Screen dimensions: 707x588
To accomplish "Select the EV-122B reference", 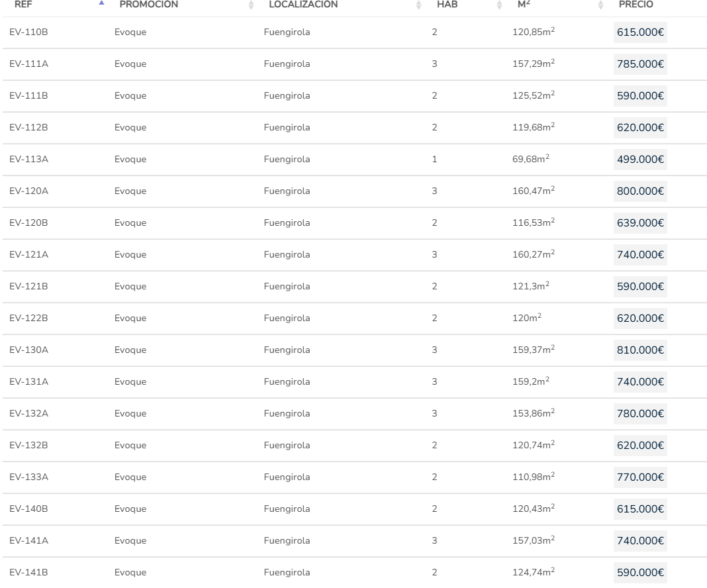I will [28, 318].
